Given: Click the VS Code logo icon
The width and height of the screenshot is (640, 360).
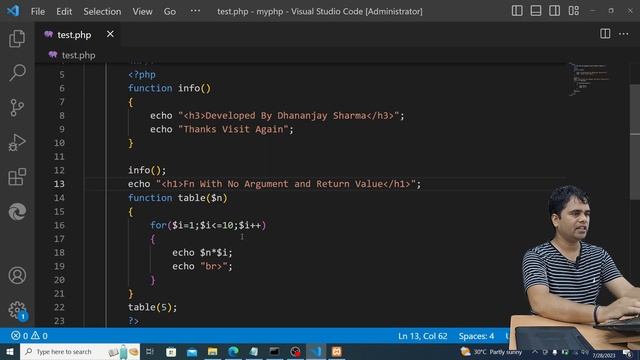Looking at the screenshot, I should pyautogui.click(x=13, y=11).
